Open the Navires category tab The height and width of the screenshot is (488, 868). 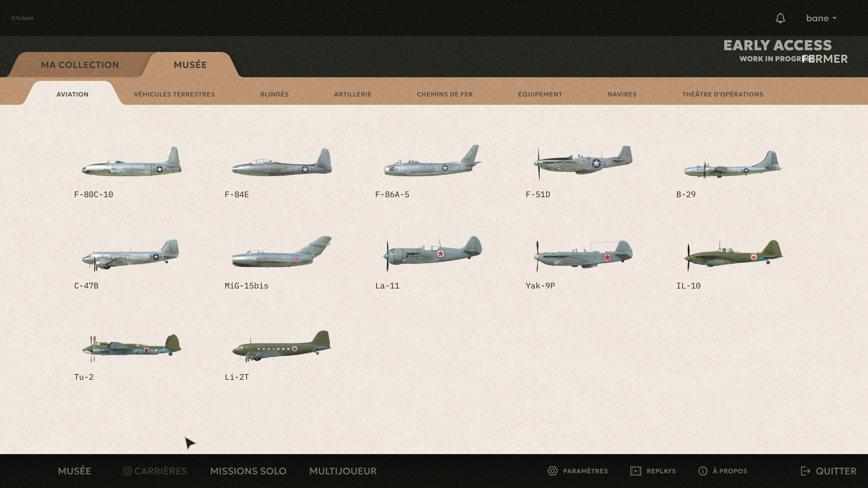(622, 94)
